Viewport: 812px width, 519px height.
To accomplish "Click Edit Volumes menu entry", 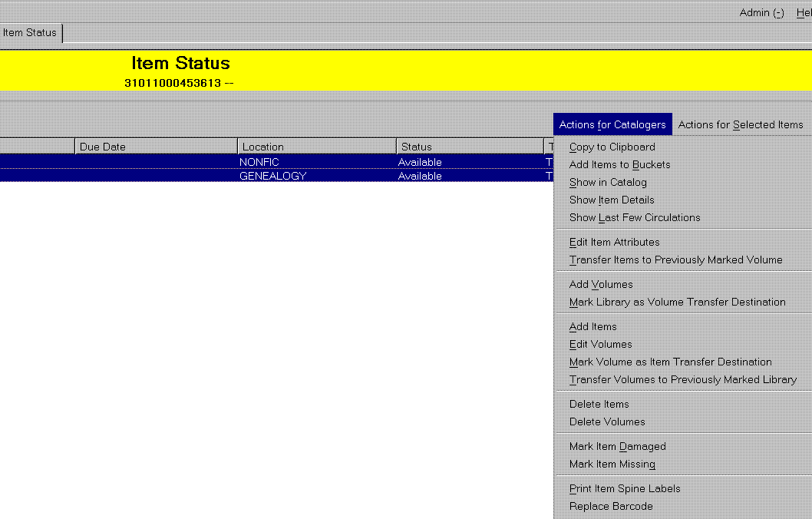I will click(600, 344).
